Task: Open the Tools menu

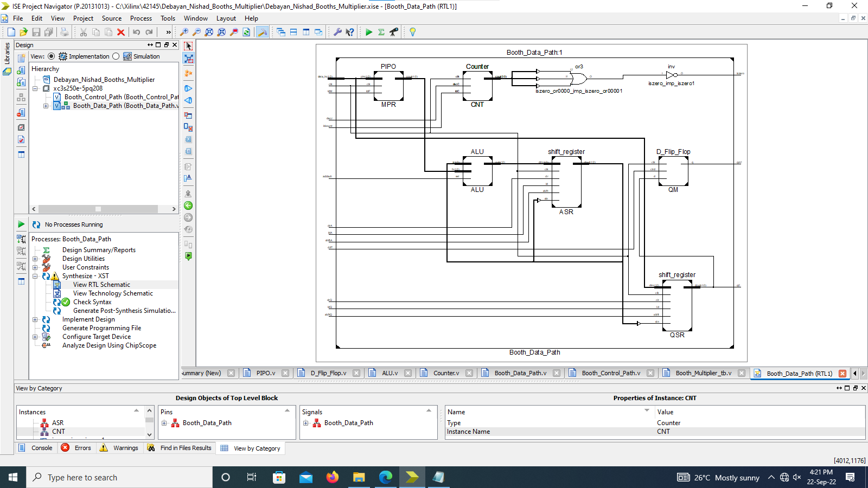Action: click(168, 18)
